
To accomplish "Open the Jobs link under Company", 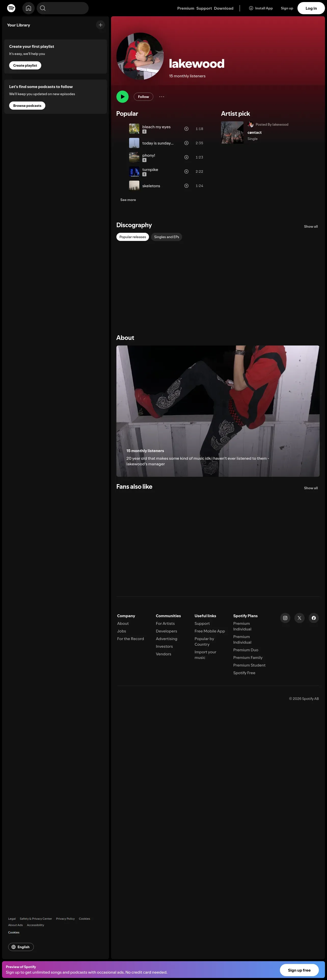I will coord(121,631).
